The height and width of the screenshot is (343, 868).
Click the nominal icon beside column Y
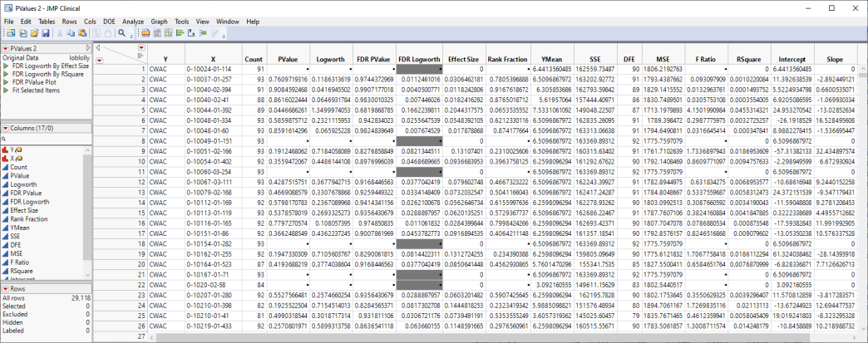tap(6, 149)
